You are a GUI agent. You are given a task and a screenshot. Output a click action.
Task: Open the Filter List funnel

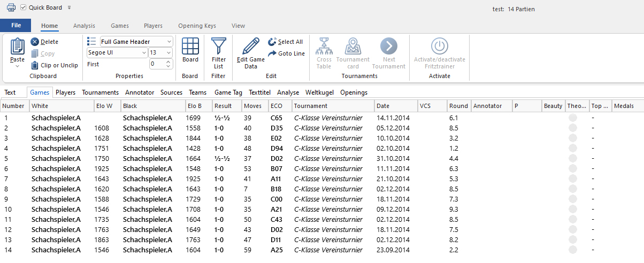[218, 47]
